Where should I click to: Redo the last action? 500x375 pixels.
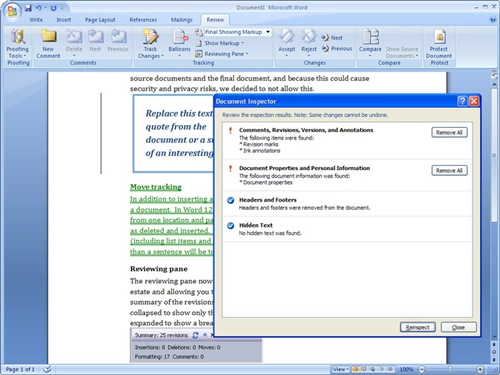point(53,8)
